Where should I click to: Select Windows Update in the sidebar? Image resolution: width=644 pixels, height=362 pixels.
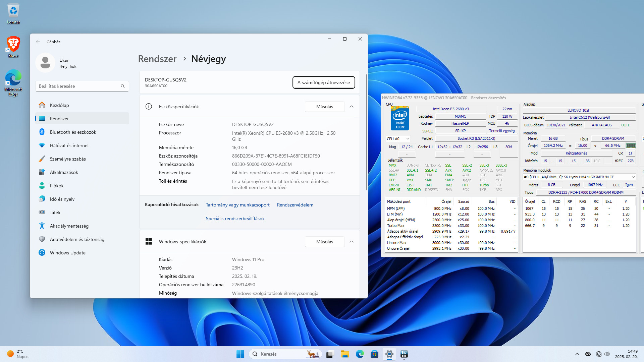click(67, 253)
